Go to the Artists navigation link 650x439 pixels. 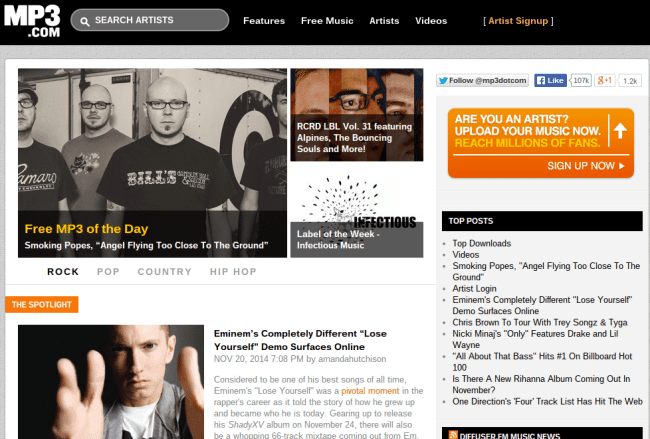(384, 21)
